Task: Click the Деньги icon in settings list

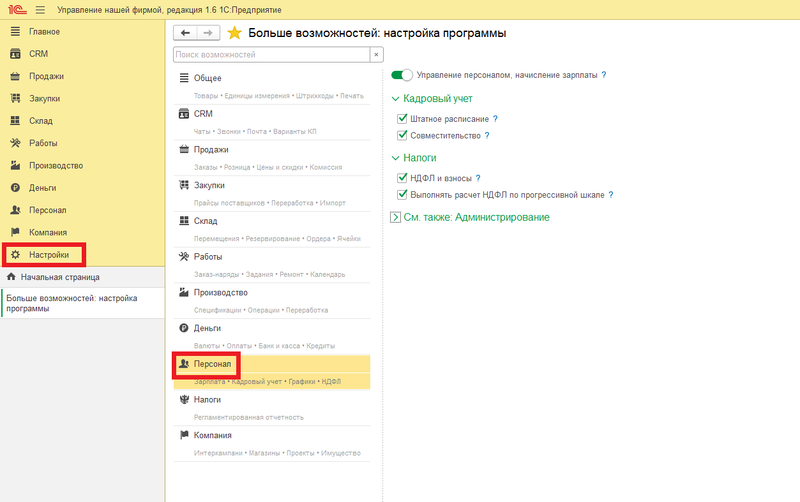Action: [184, 328]
